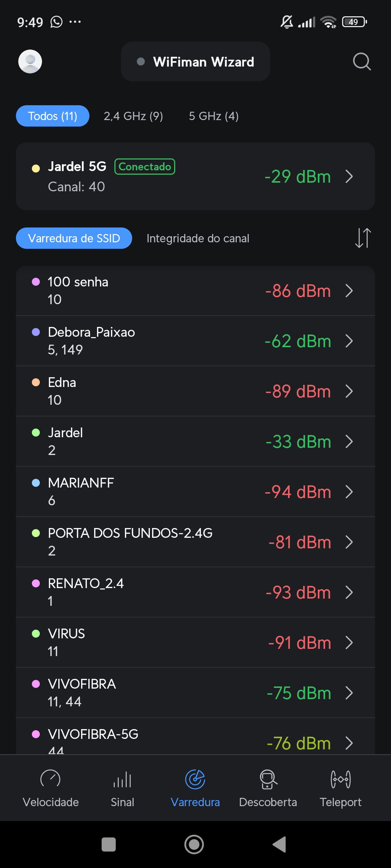Image resolution: width=391 pixels, height=868 pixels.
Task: Tap the profile avatar icon
Action: click(30, 61)
